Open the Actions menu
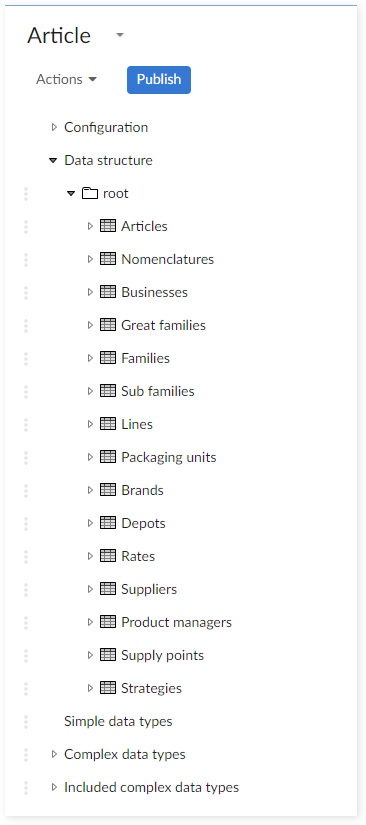This screenshot has height=825, width=366. coord(66,79)
